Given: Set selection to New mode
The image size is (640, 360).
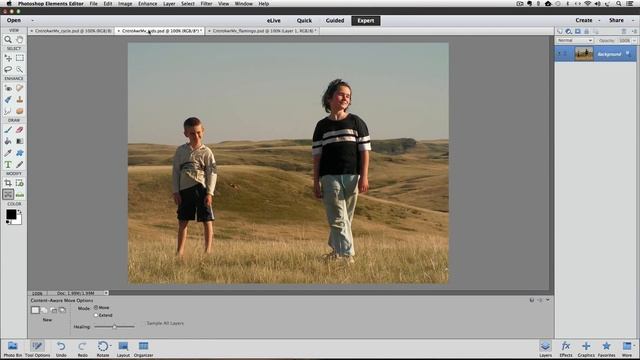Looking at the screenshot, I should point(35,310).
